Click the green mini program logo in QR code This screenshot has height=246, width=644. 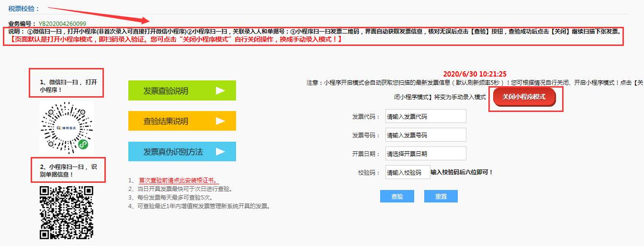pyautogui.click(x=83, y=144)
